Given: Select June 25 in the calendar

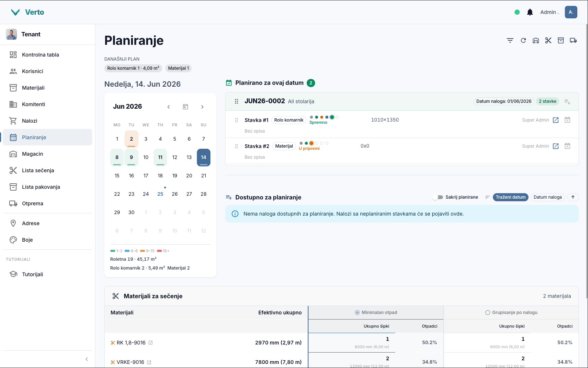Looking at the screenshot, I should tap(160, 194).
